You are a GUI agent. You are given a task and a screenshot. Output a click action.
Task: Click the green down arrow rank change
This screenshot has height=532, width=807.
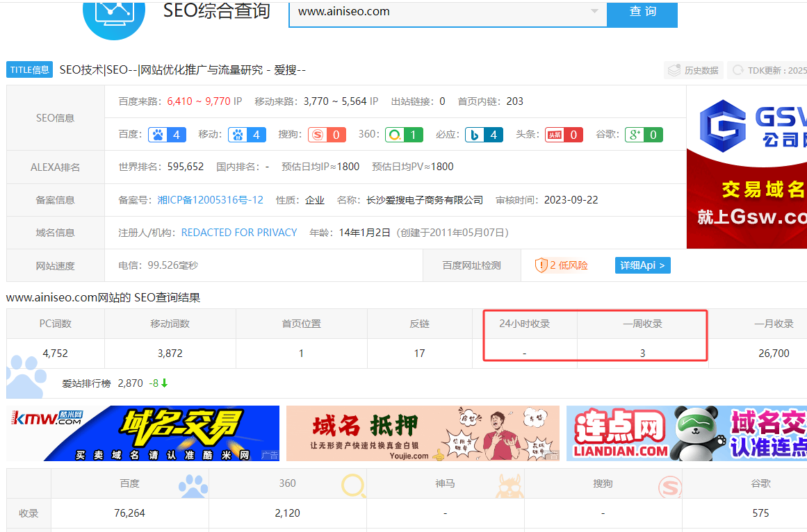(x=164, y=383)
